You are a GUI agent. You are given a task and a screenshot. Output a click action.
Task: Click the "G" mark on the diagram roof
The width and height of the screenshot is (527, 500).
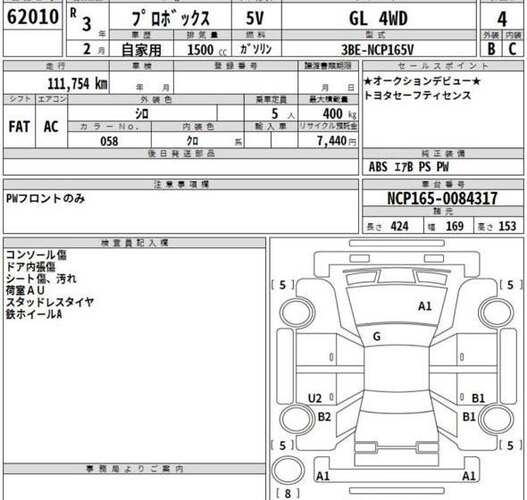point(377,336)
